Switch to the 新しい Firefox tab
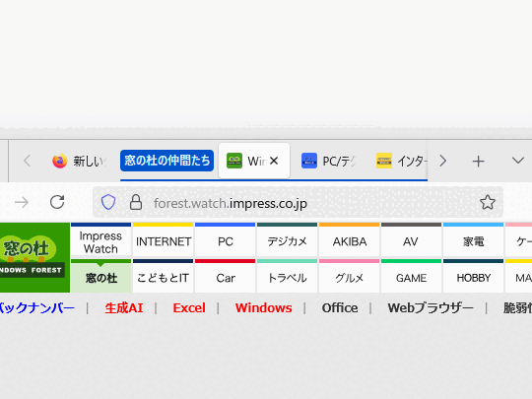The image size is (532, 399). [x=79, y=161]
